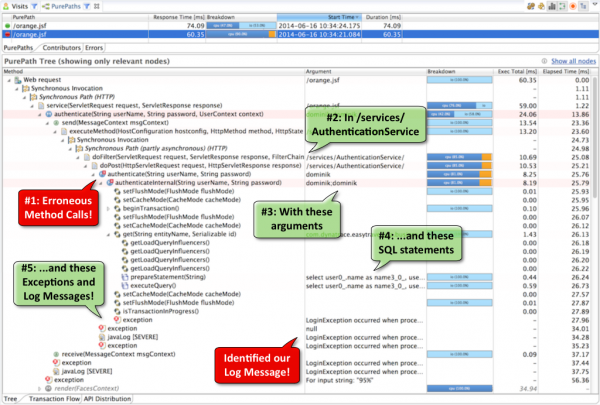The image size is (600, 405).
Task: Select the Tree tab
Action: coord(10,399)
